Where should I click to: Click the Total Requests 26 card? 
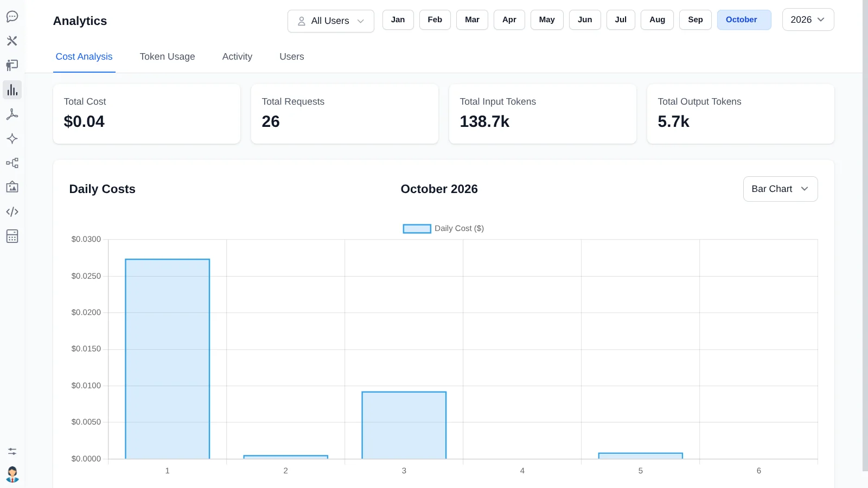[344, 114]
